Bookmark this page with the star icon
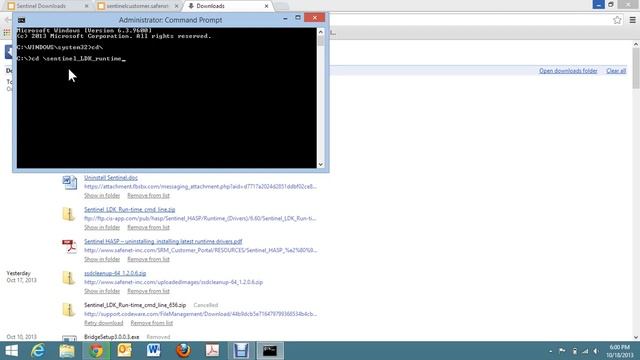The height and width of the screenshot is (360, 640). [x=617, y=20]
